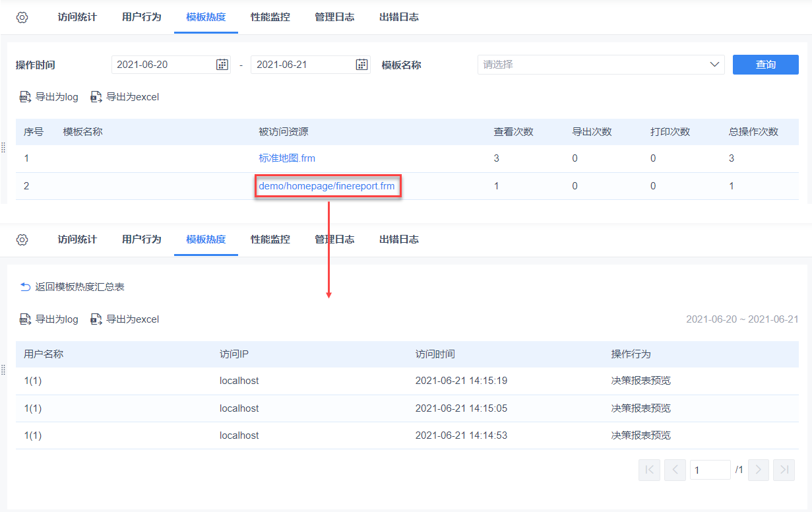812x512 pixels.
Task: Click 操作时间 label
Action: 36,65
